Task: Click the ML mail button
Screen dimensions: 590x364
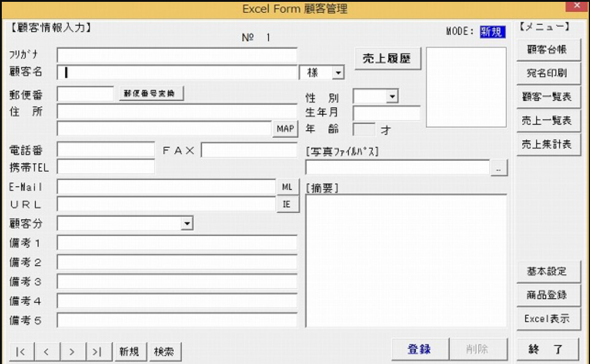Action: pyautogui.click(x=287, y=187)
